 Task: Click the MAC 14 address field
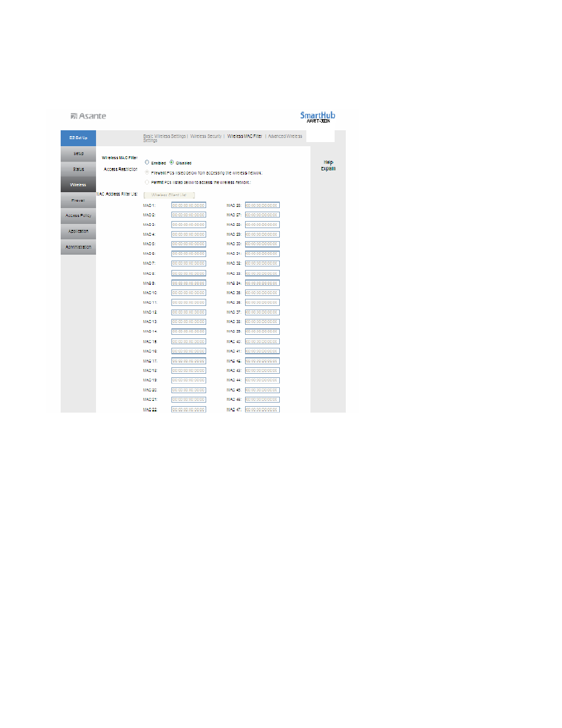[189, 332]
